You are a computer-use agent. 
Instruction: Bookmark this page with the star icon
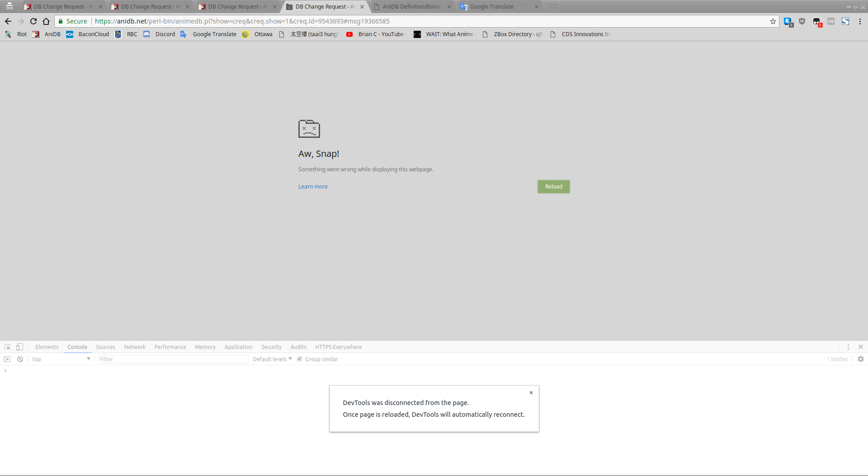(x=773, y=21)
